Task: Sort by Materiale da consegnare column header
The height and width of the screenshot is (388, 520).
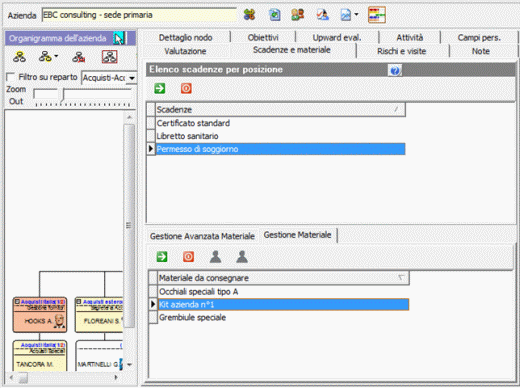Action: (x=283, y=278)
